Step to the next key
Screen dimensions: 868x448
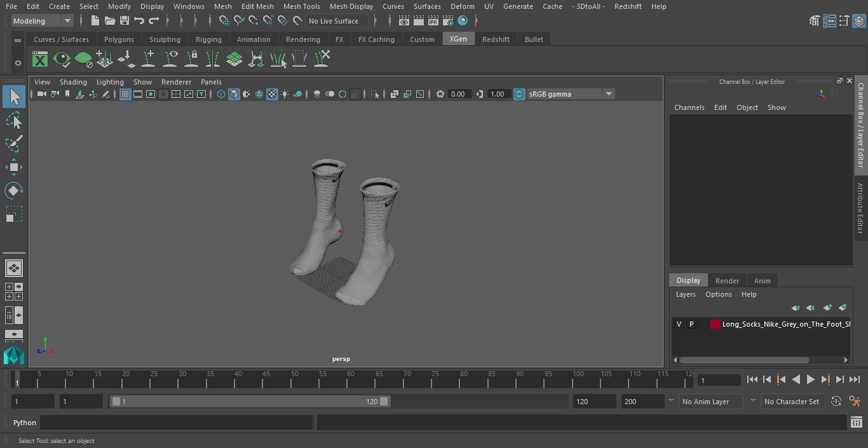825,379
